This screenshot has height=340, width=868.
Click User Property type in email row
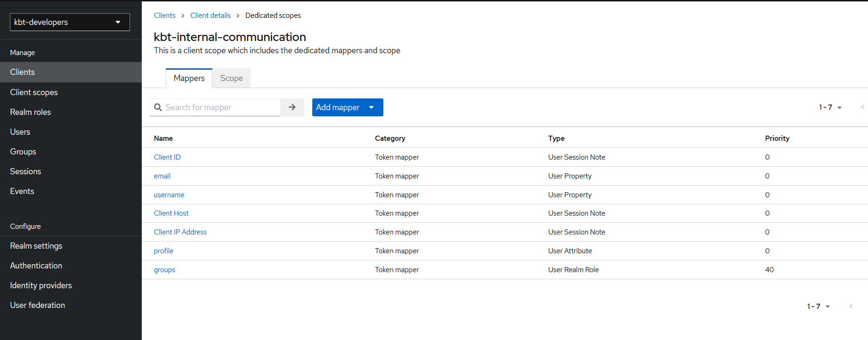[x=570, y=176]
